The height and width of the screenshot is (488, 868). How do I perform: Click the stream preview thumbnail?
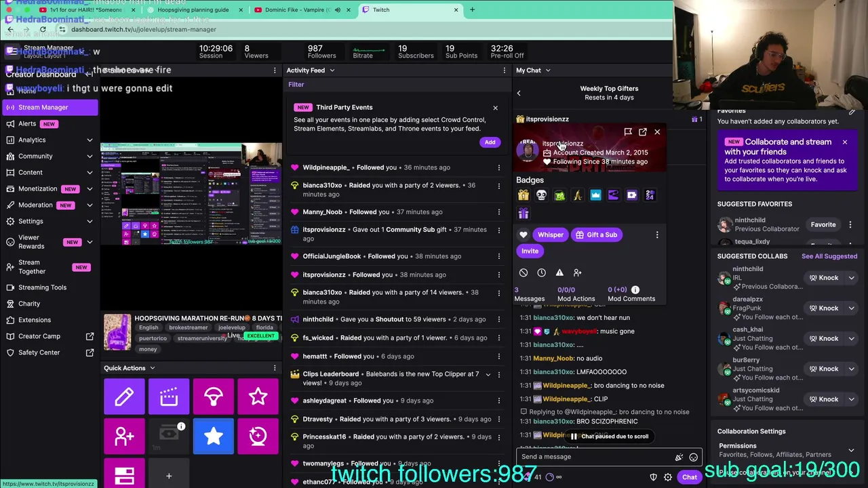point(191,194)
